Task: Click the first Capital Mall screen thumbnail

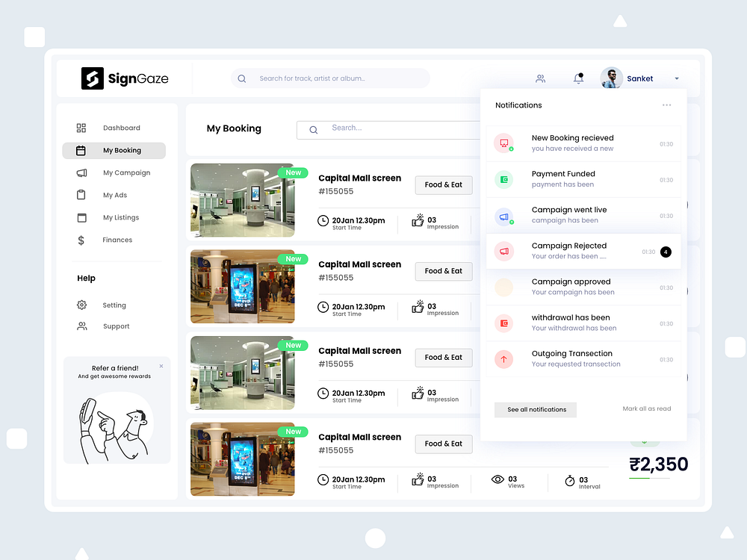Action: click(242, 200)
